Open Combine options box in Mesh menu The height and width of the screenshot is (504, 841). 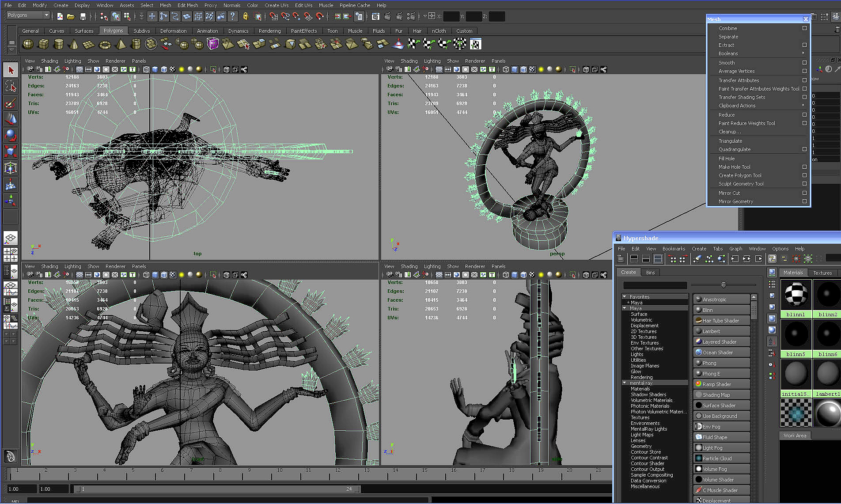[804, 28]
